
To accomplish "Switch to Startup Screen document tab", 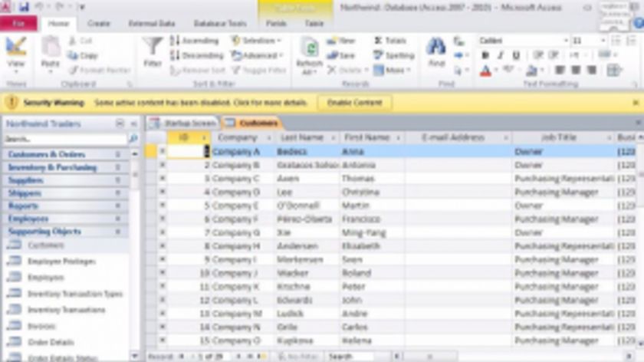I will (184, 123).
